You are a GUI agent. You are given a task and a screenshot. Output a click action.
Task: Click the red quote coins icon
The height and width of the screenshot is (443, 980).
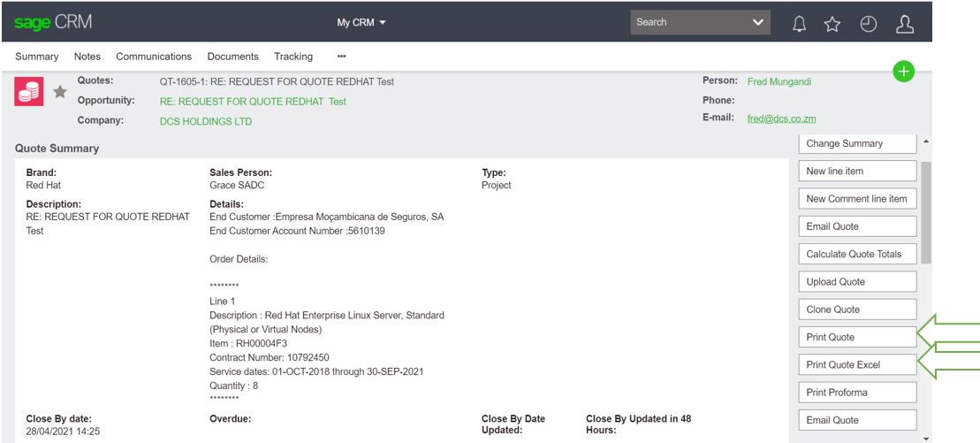point(29,90)
